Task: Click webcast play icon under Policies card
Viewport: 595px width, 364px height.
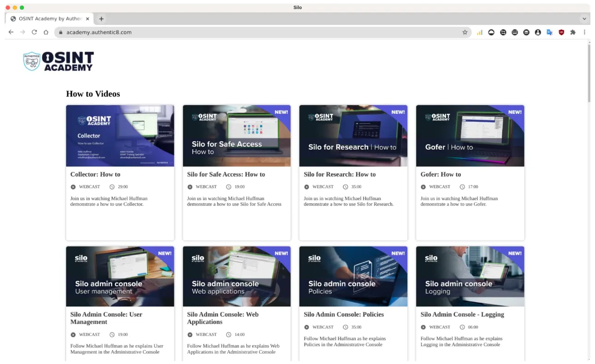Action: pos(307,327)
